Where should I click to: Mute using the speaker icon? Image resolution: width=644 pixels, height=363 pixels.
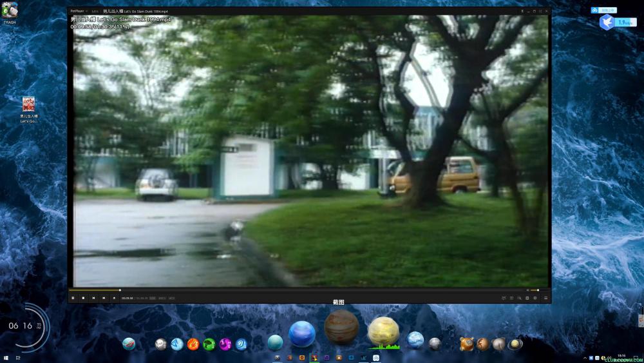[528, 290]
